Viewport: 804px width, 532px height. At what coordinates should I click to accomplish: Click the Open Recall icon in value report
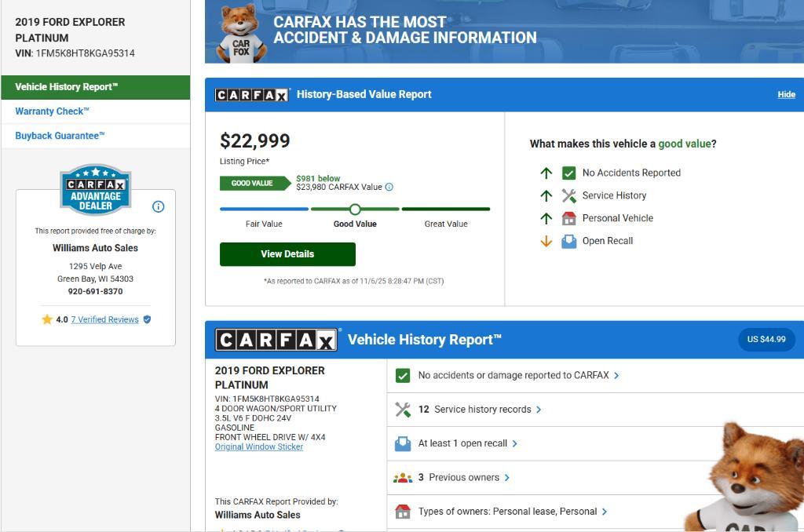click(569, 241)
